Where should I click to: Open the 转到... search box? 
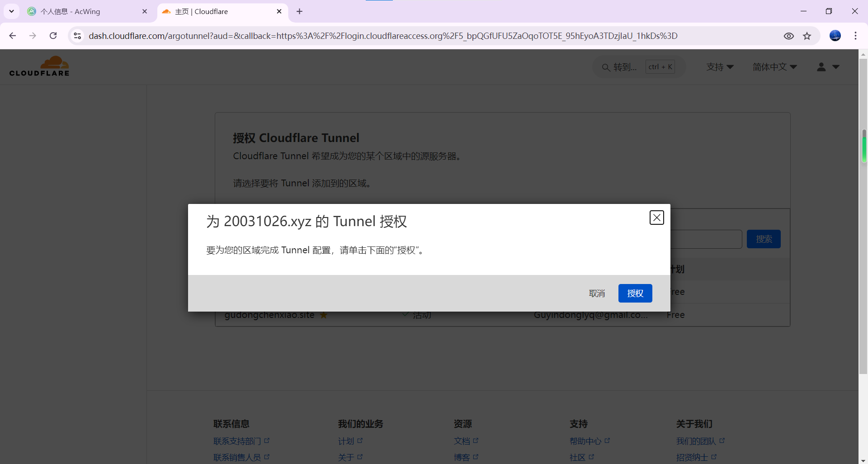pos(639,67)
